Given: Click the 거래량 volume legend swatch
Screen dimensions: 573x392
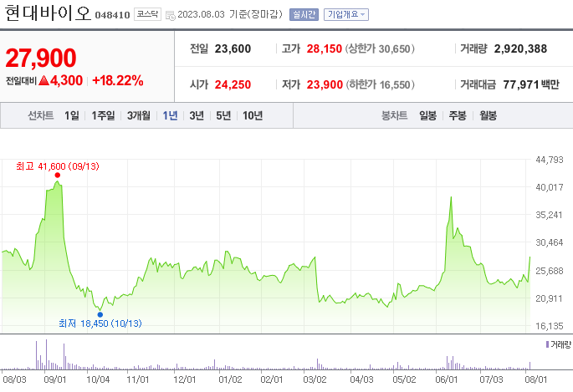Looking at the screenshot, I should pyautogui.click(x=547, y=344).
